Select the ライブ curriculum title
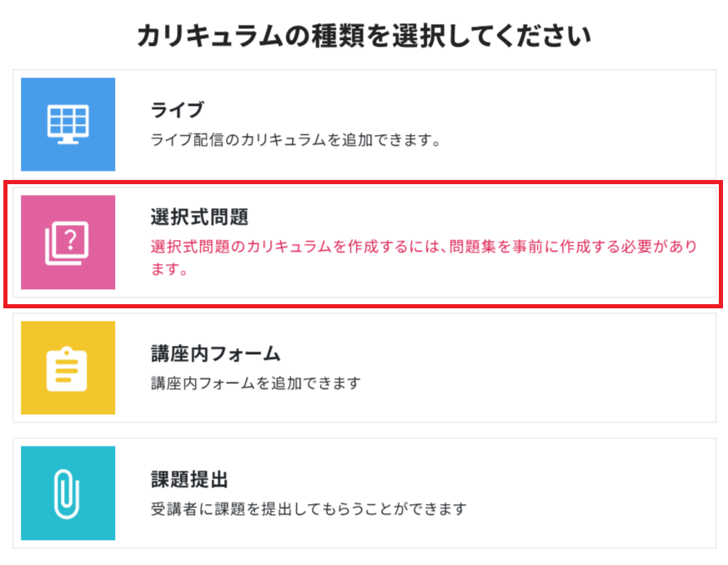The image size is (728, 565). 177,109
